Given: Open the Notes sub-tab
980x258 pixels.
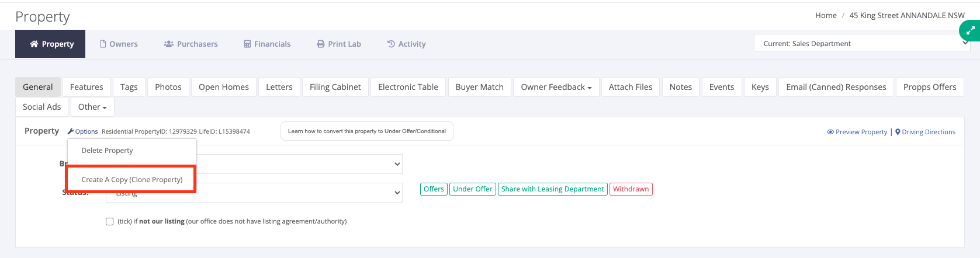Looking at the screenshot, I should [681, 87].
